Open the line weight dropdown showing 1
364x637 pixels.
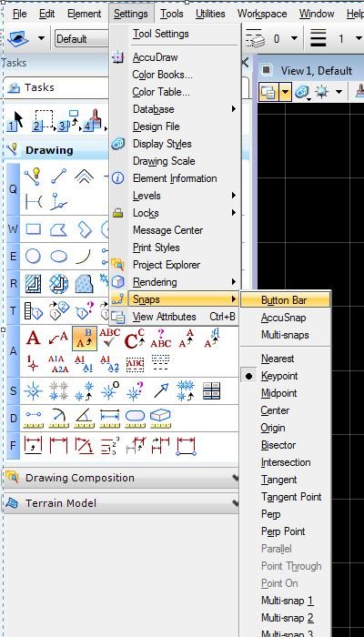click(x=359, y=38)
